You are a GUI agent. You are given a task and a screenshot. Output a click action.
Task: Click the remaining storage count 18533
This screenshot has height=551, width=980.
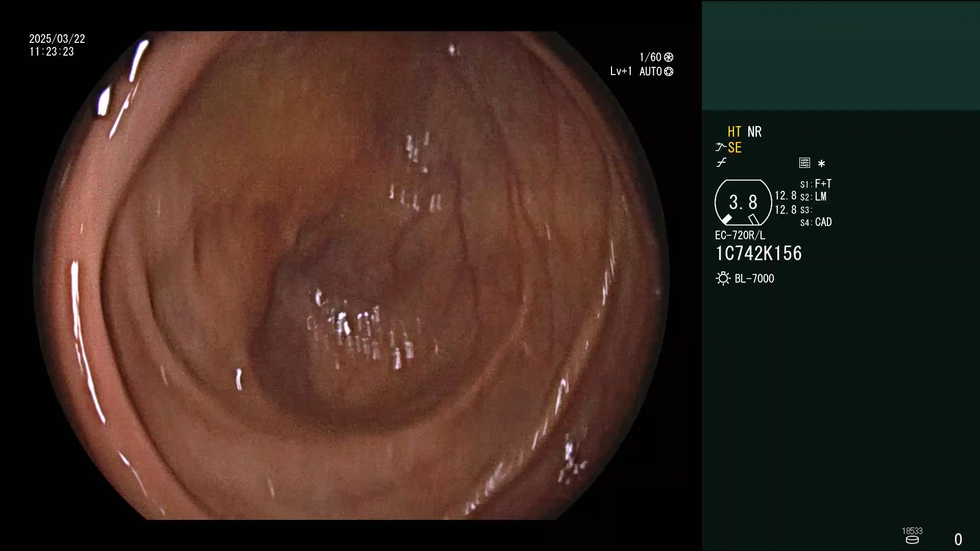(912, 531)
